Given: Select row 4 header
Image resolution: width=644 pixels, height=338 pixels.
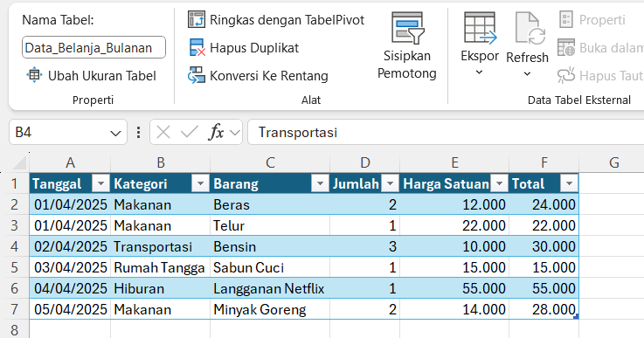Looking at the screenshot, I should point(14,246).
